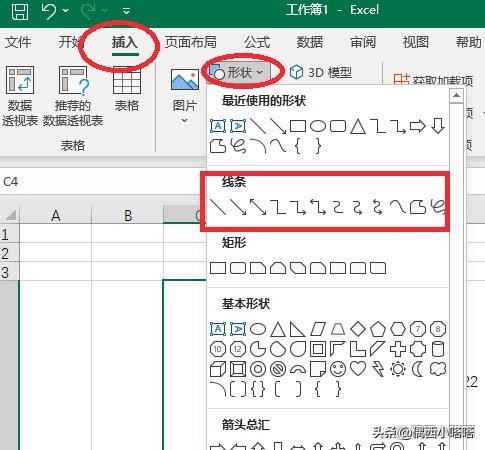Select Heart shape under 基本形状
This screenshot has height=450, width=485.
[358, 369]
